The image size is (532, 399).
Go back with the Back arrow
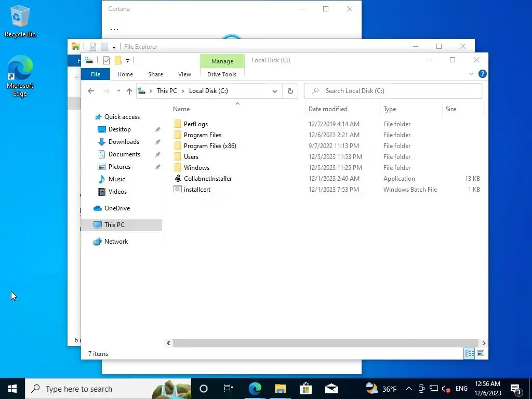90,91
